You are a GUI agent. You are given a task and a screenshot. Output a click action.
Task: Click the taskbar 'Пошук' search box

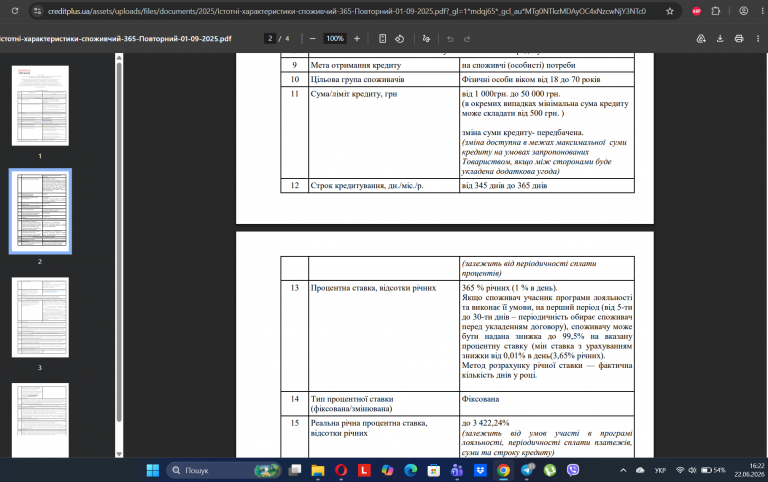(x=223, y=470)
